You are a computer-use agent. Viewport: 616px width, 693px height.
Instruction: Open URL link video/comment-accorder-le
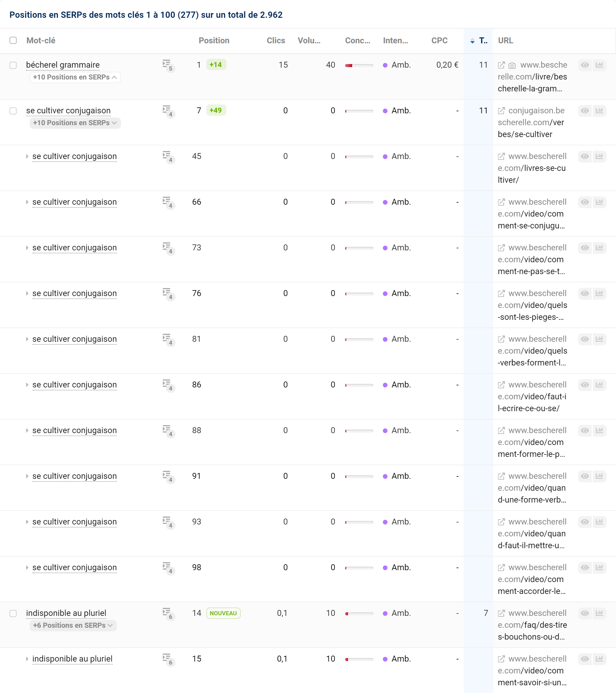[532, 579]
